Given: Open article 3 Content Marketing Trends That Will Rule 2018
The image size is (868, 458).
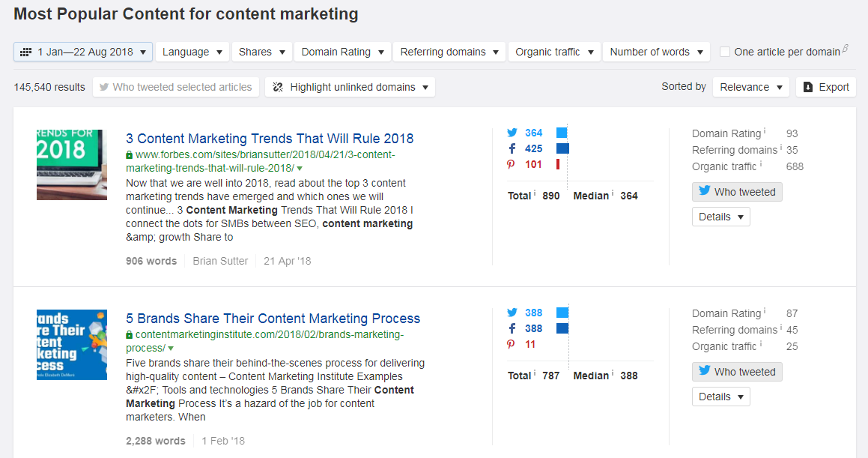Looking at the screenshot, I should click(270, 139).
